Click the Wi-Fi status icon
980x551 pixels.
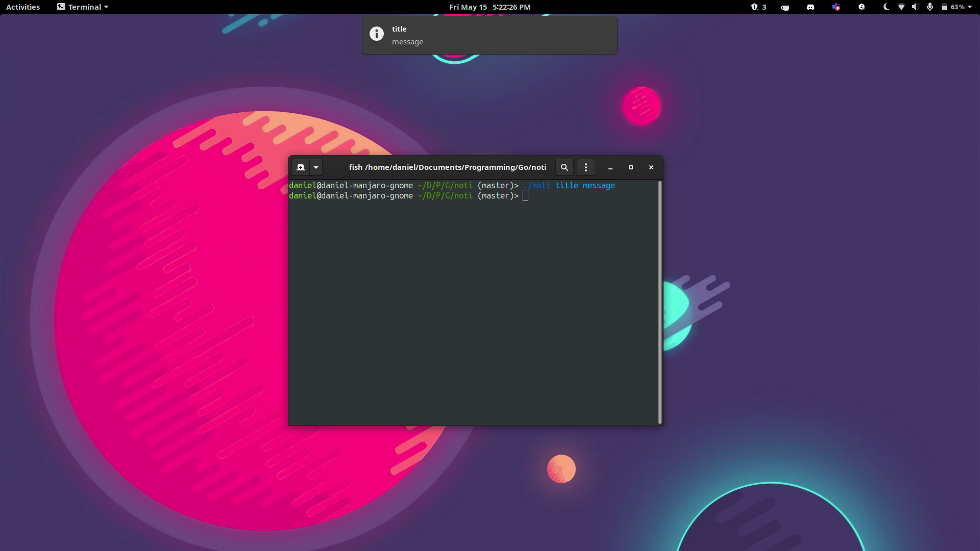(x=901, y=7)
